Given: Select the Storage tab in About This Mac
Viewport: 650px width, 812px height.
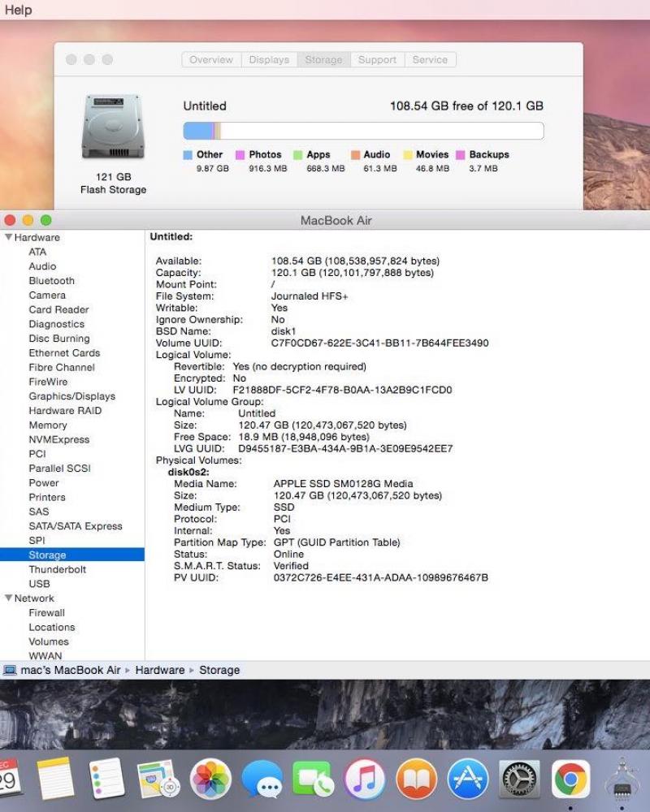Looking at the screenshot, I should coord(323,59).
